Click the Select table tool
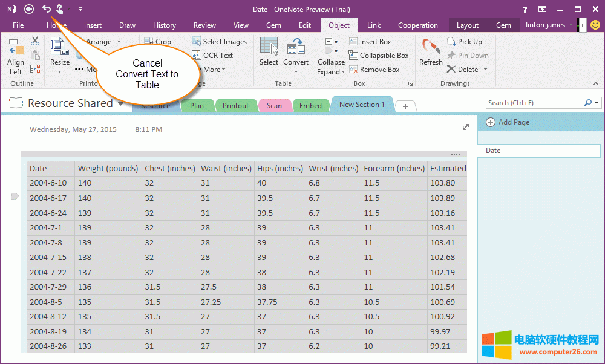This screenshot has height=364, width=605. tap(269, 52)
